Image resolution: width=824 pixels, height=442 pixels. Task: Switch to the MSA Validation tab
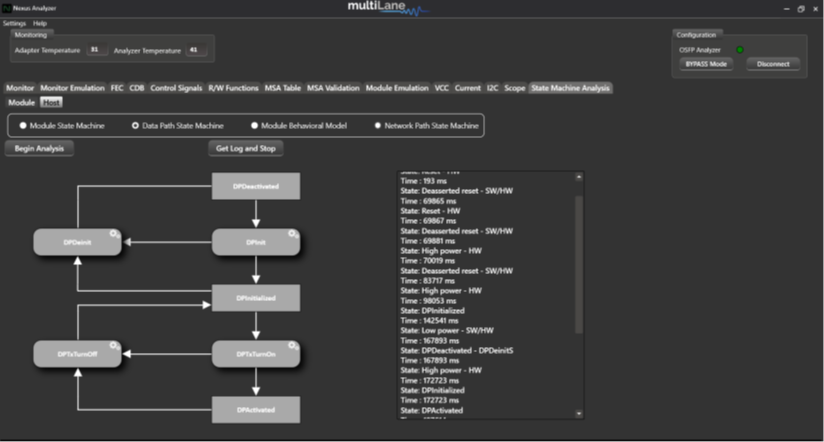click(x=333, y=88)
